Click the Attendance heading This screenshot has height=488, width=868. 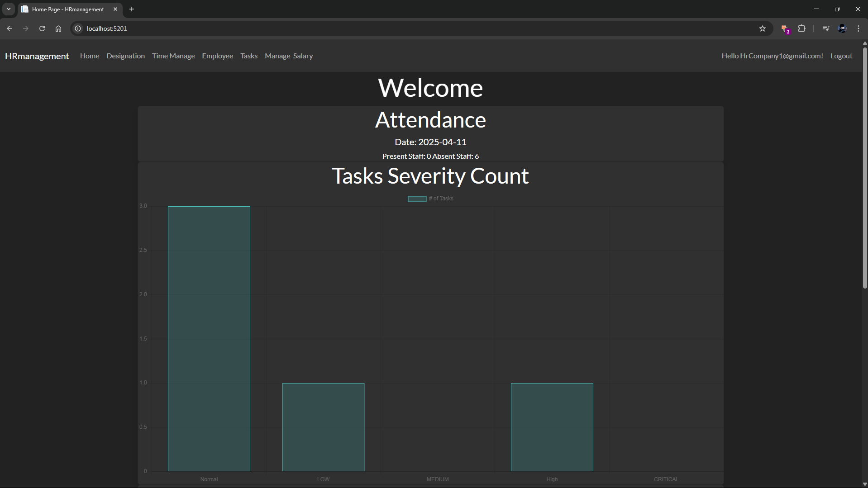430,120
